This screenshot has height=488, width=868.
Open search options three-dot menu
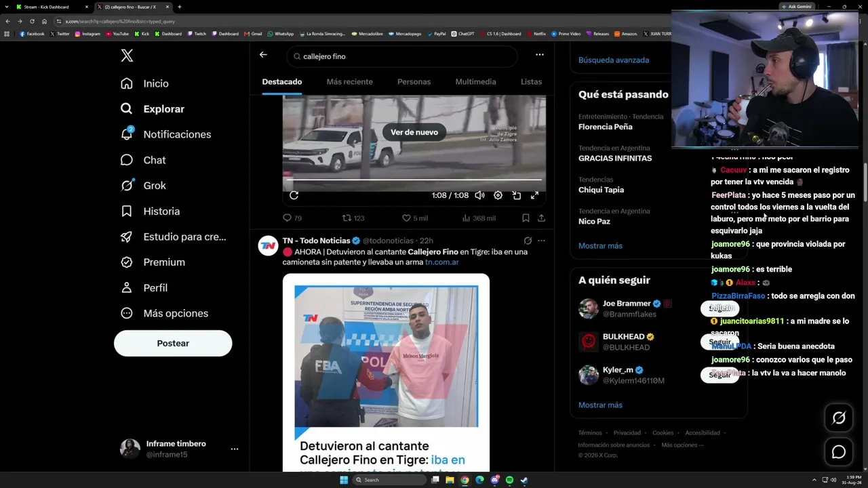pyautogui.click(x=539, y=55)
